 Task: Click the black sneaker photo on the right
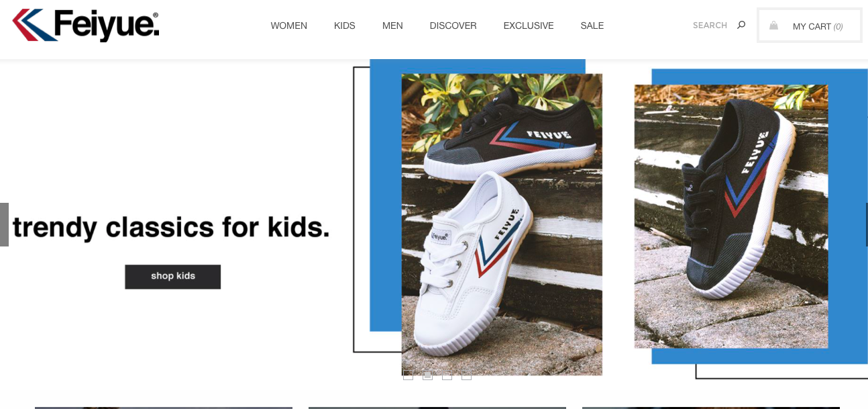[731, 216]
